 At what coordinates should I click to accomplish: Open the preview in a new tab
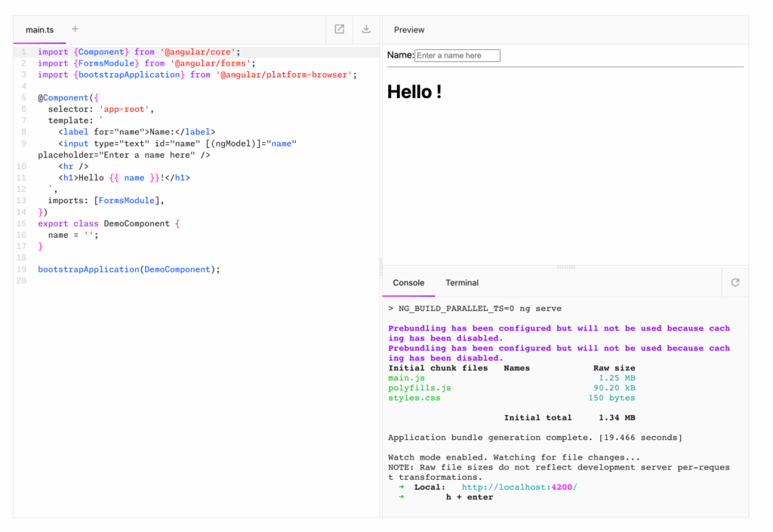339,29
